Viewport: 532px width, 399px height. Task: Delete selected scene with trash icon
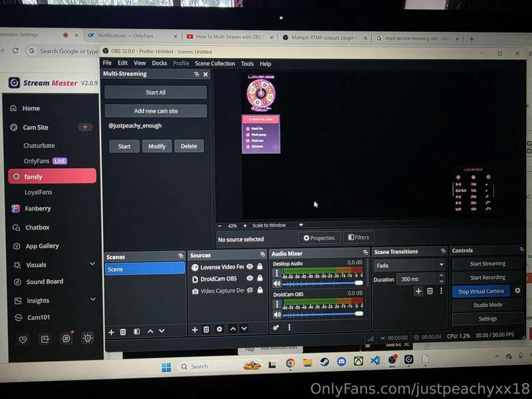pyautogui.click(x=123, y=331)
